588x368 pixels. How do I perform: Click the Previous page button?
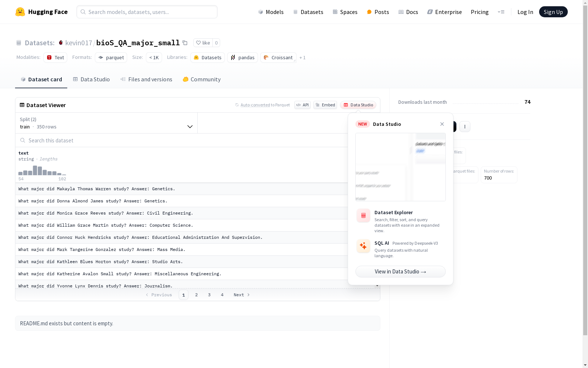tap(159, 295)
